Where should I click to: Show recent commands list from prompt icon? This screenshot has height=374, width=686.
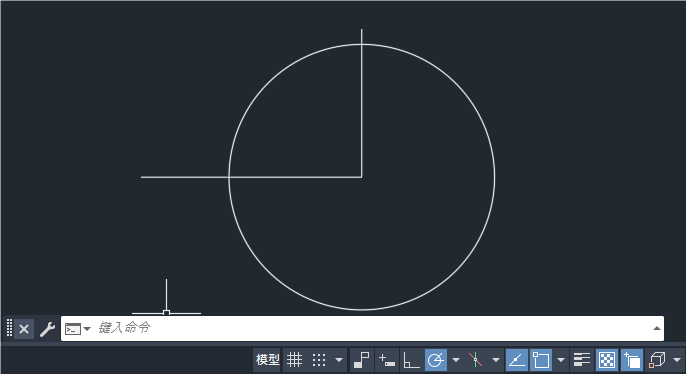pos(77,329)
